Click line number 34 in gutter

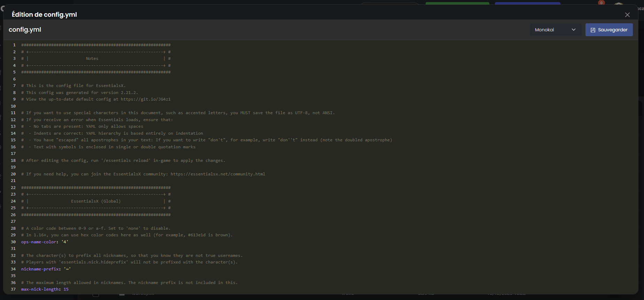point(13,269)
